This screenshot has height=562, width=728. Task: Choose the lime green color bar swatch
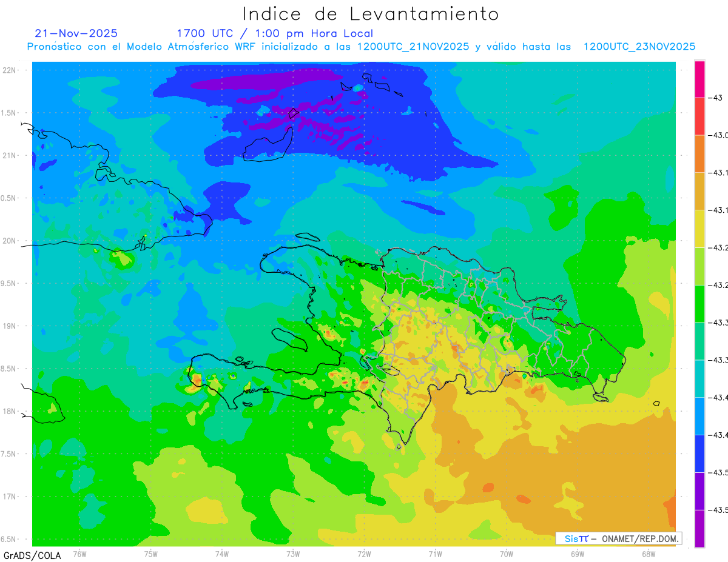tap(699, 266)
